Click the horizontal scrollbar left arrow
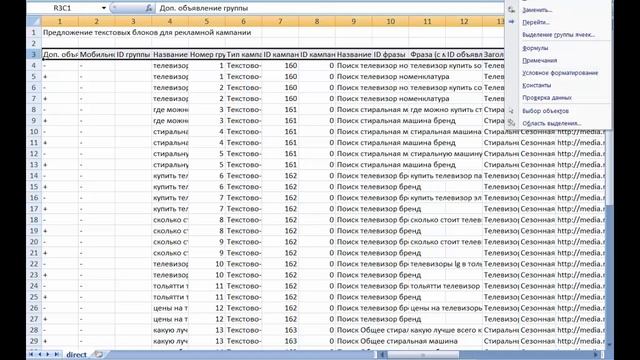Viewport: 640px width, 360px height. coord(382,355)
